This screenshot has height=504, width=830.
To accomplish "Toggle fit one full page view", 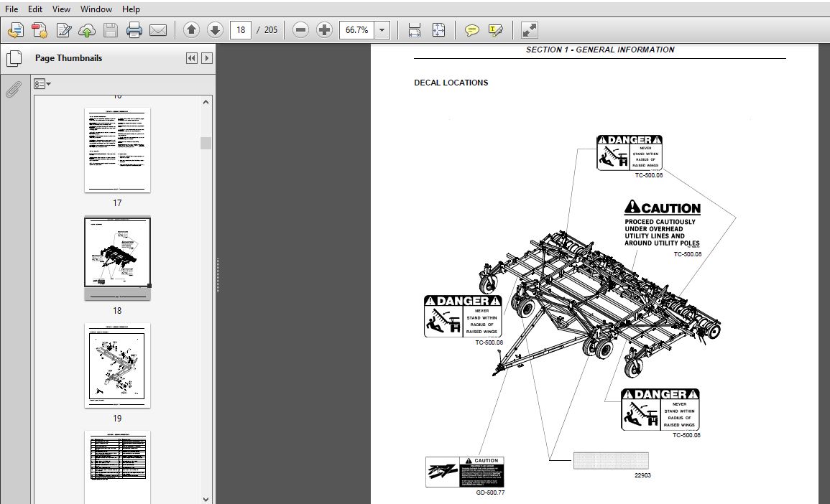I will tap(438, 30).
